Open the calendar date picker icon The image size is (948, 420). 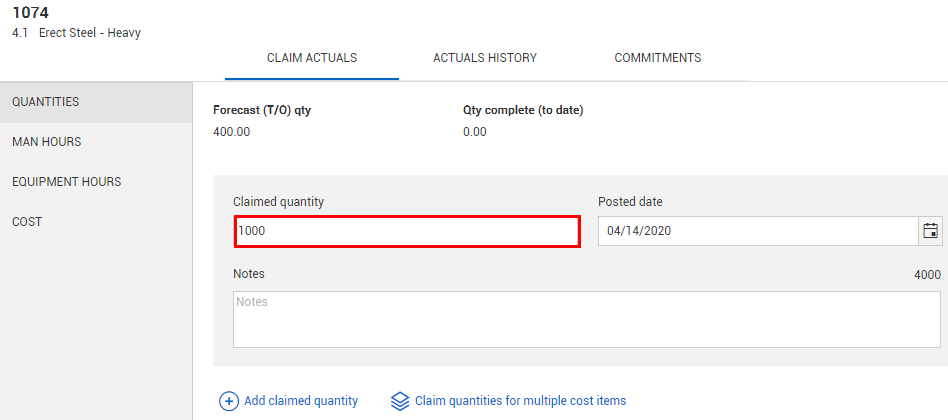click(x=930, y=231)
